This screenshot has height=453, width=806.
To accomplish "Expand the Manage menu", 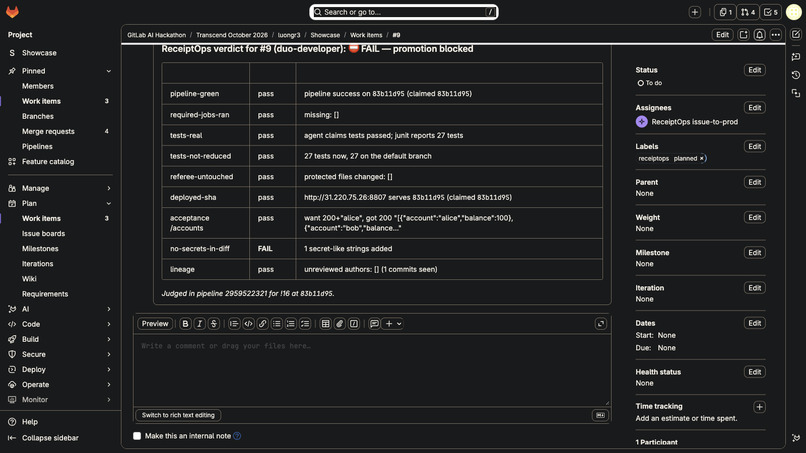I will coord(108,188).
